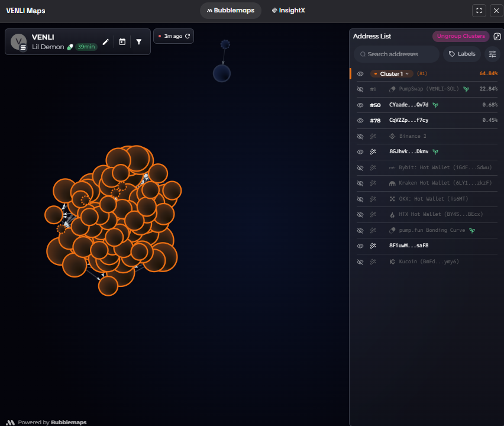This screenshot has height=426, width=504.
Task: Focus the Search addresses field
Action: click(397, 54)
